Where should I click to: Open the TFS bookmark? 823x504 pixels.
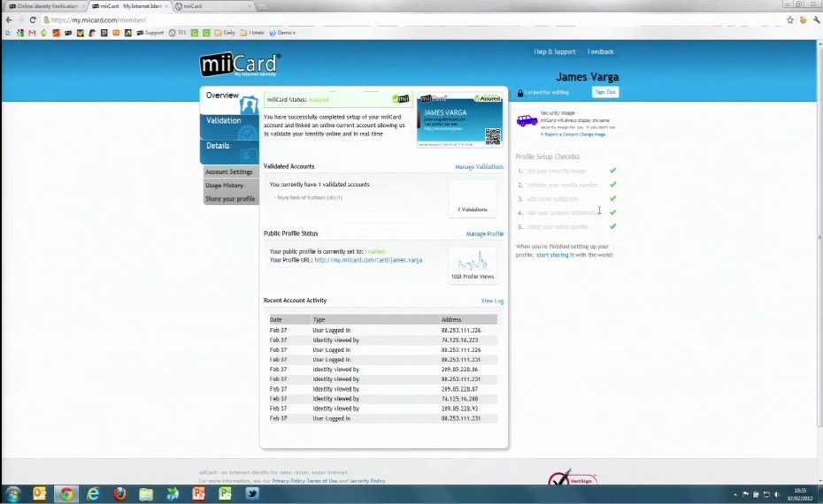tap(177, 33)
